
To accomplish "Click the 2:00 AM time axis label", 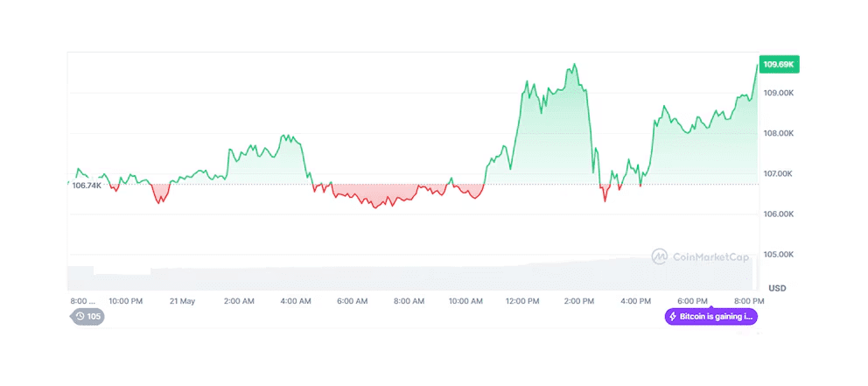I will pos(239,301).
